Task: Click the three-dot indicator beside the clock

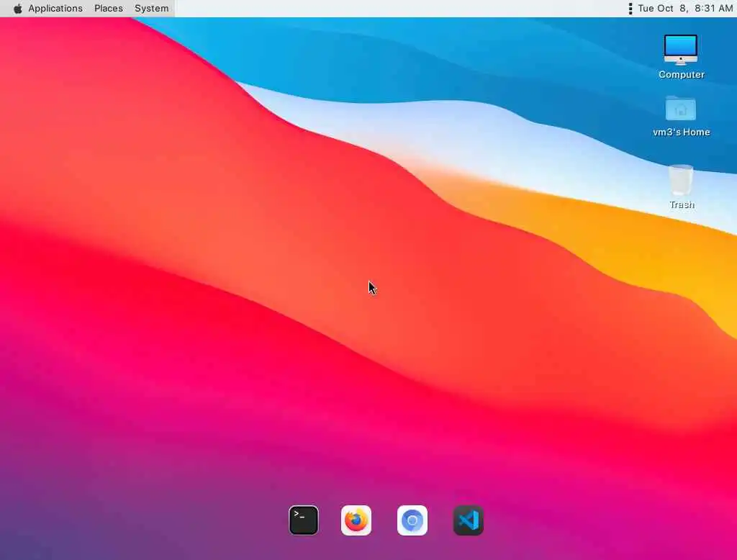Action: coord(630,9)
